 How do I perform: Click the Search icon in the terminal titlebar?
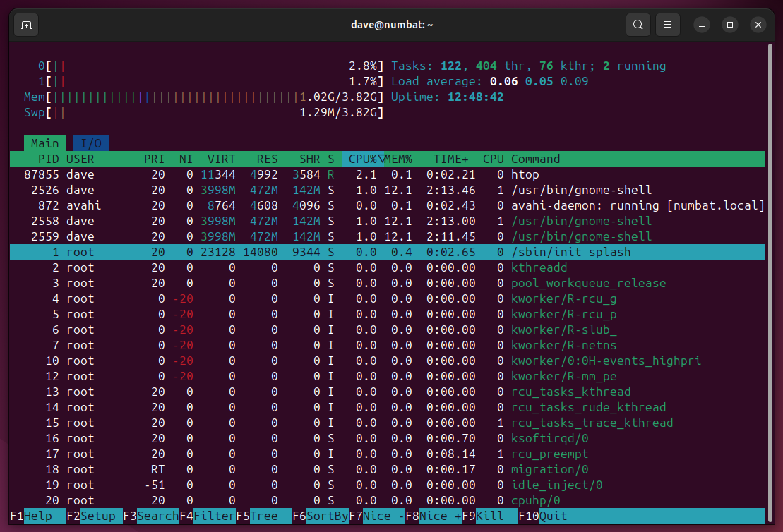coord(638,24)
